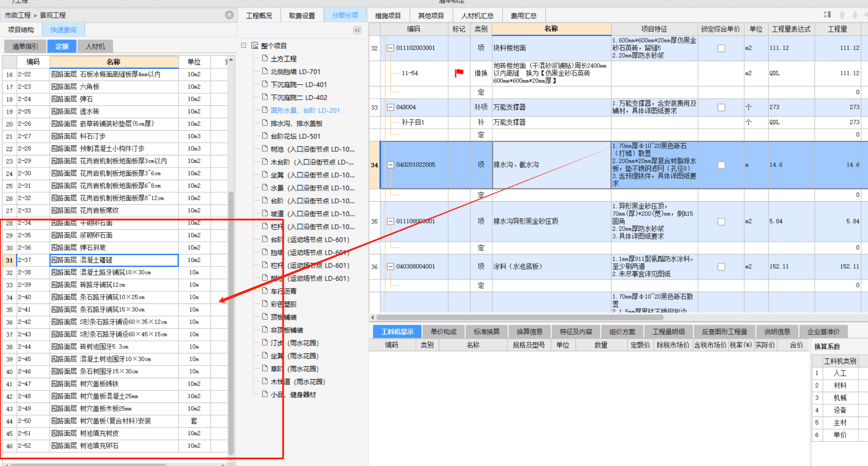This screenshot has width=868, height=466.
Task: Switch to the 其他项目 tab
Action: coord(431,15)
